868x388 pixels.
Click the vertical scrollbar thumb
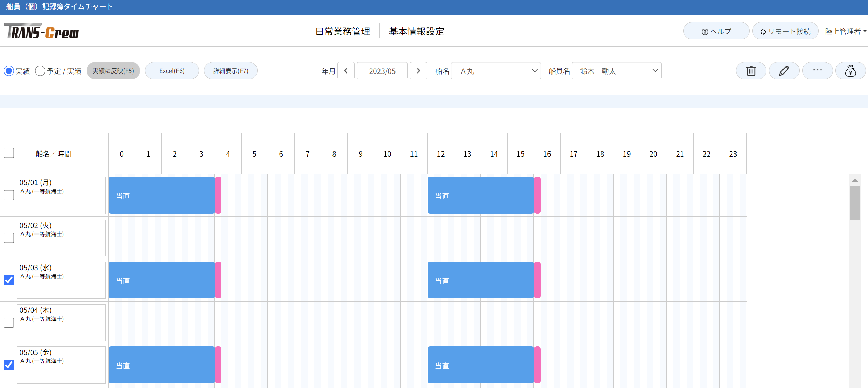click(855, 203)
